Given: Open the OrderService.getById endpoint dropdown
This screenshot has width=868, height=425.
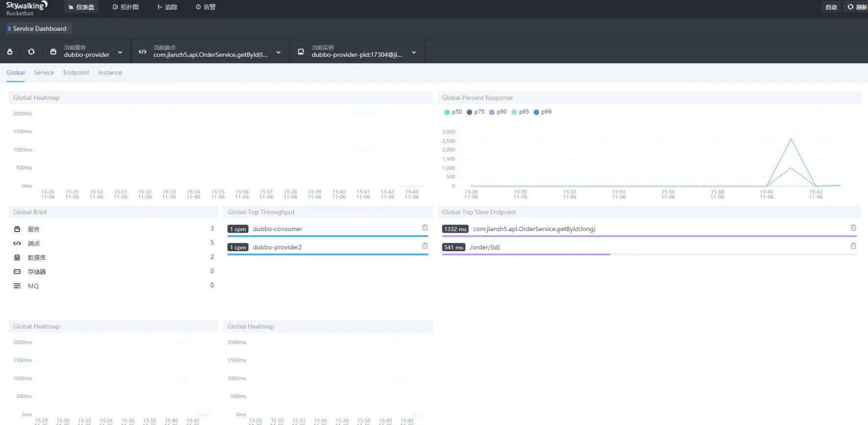Looking at the screenshot, I should coord(210,51).
